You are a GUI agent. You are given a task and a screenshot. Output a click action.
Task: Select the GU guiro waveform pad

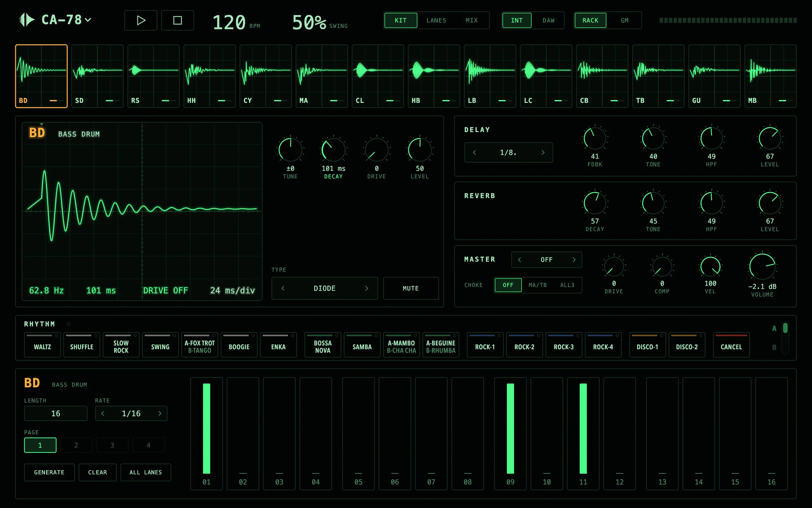tap(714, 76)
